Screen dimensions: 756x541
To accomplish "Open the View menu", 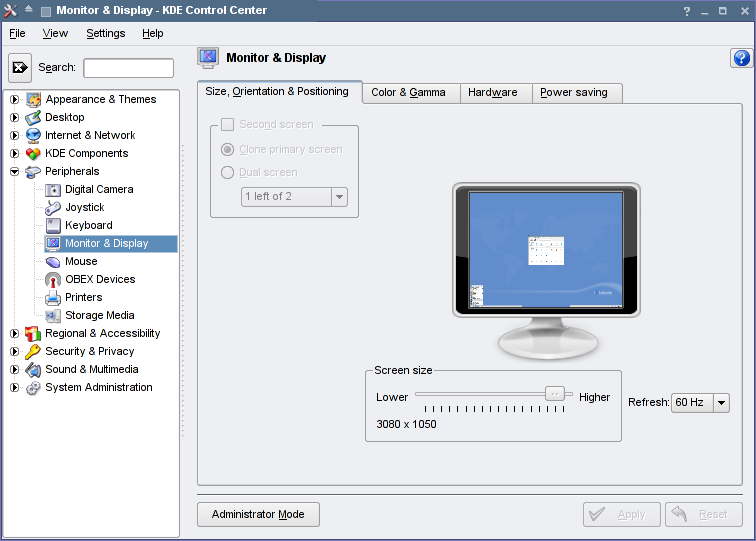I will coord(55,33).
